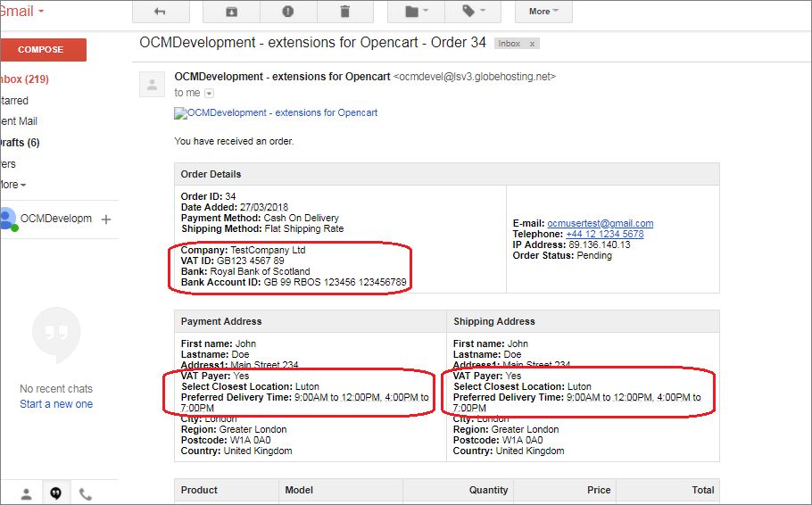Click the 'Model' table column header
Image resolution: width=812 pixels, height=505 pixels.
[299, 490]
